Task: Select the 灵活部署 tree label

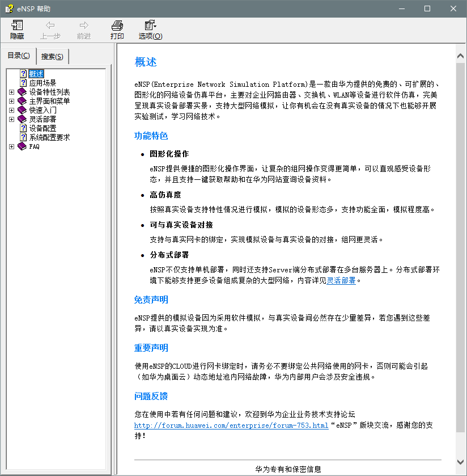Action: (x=43, y=119)
